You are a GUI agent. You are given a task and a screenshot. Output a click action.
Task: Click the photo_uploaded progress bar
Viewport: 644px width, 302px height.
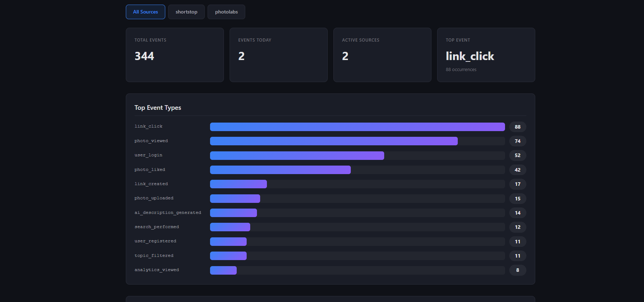tap(358, 199)
